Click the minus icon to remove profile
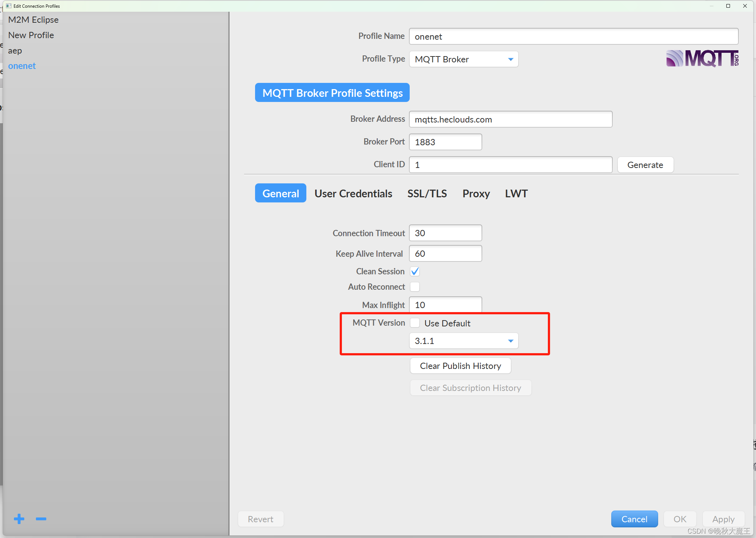 (x=41, y=519)
